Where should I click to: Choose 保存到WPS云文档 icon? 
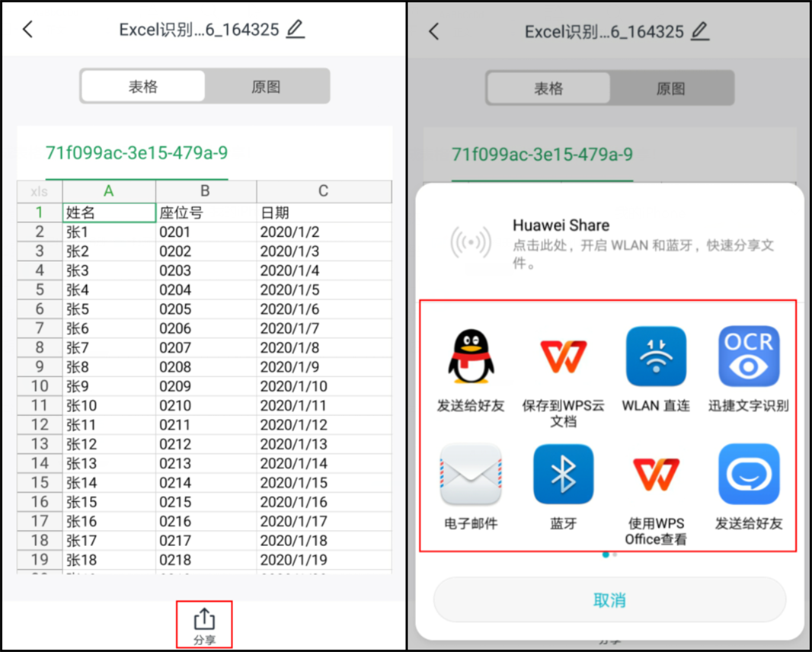pyautogui.click(x=564, y=356)
